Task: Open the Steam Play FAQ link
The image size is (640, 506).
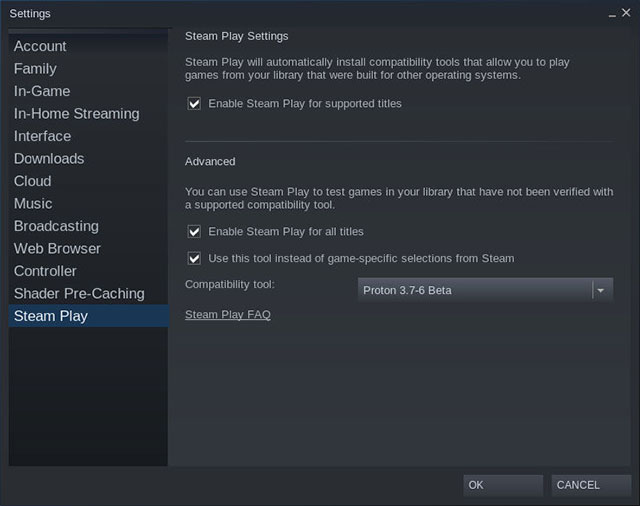Action: [228, 315]
